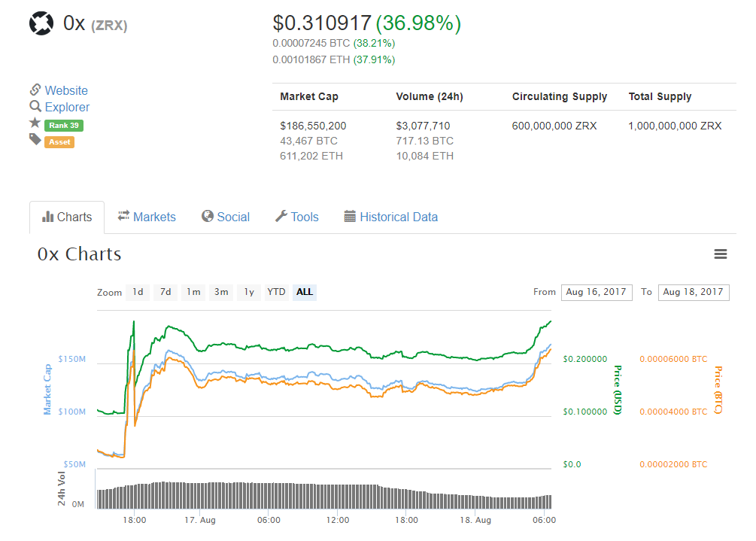
Task: Select the ALL zoom range
Action: tap(304, 292)
